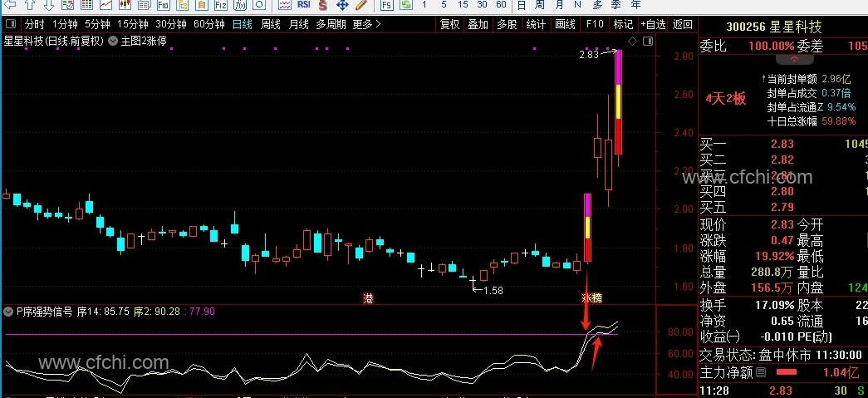This screenshot has height=398, width=868.
Task: Switch to 15分钟 period
Action: pos(133,24)
